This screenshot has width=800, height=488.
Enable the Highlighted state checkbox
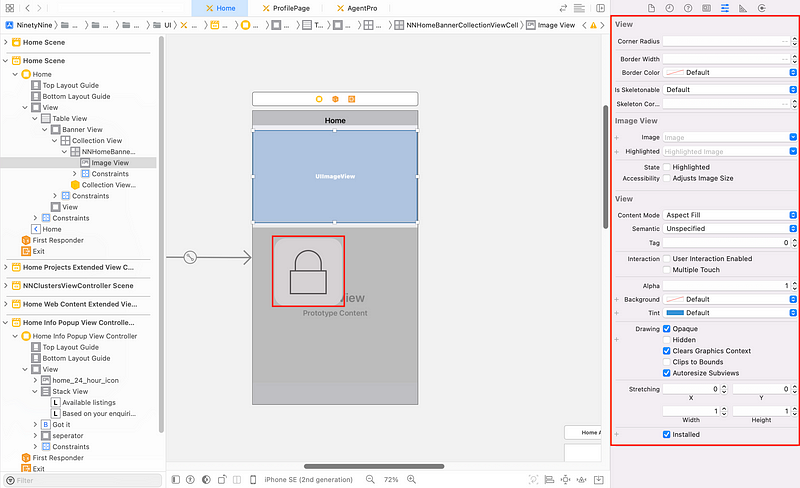(667, 167)
